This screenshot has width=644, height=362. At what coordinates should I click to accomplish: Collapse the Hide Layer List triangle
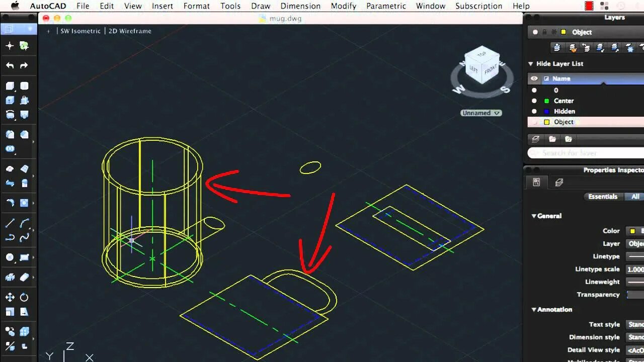[530, 64]
